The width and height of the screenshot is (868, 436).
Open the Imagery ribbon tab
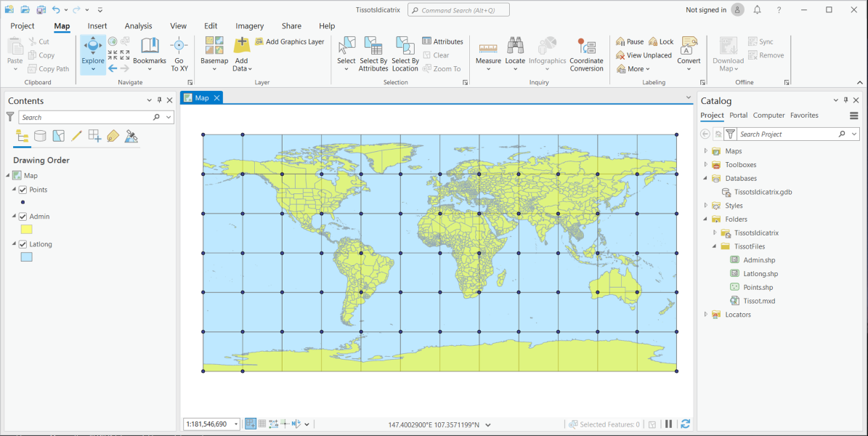pos(250,26)
